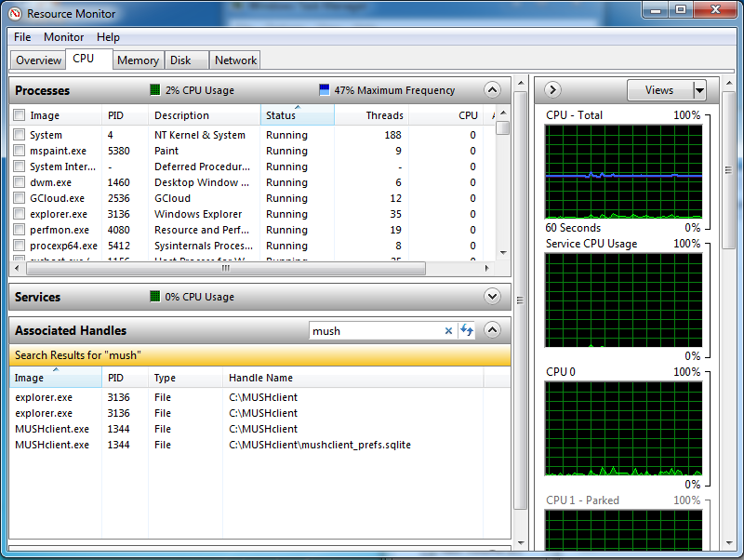Toggle the select-all Image checkbox in header
This screenshot has height=560, width=744.
point(20,114)
